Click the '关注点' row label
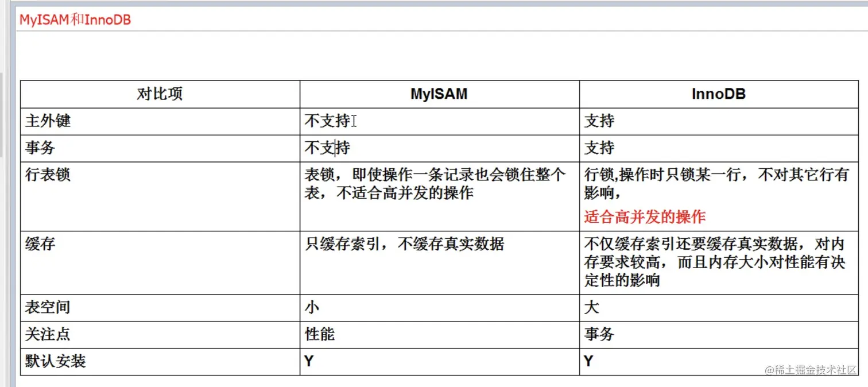Image resolution: width=868 pixels, height=387 pixels. pyautogui.click(x=48, y=335)
